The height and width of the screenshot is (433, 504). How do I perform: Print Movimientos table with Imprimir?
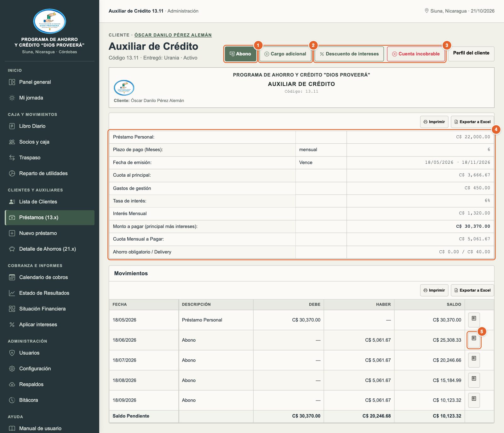(x=434, y=290)
